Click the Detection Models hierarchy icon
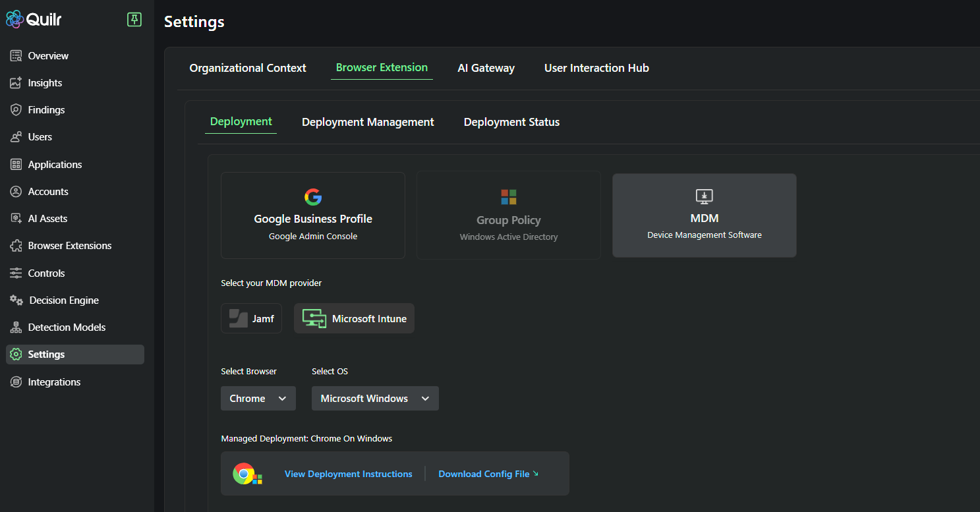Viewport: 980px width, 512px height. click(x=16, y=327)
